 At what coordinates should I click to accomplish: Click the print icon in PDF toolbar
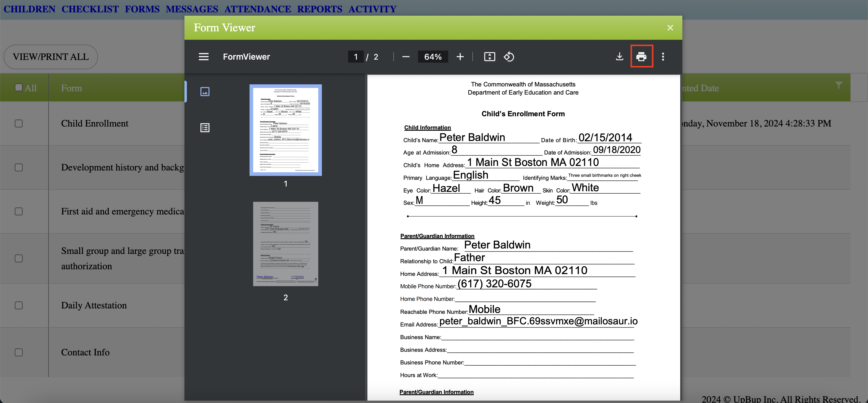[641, 57]
